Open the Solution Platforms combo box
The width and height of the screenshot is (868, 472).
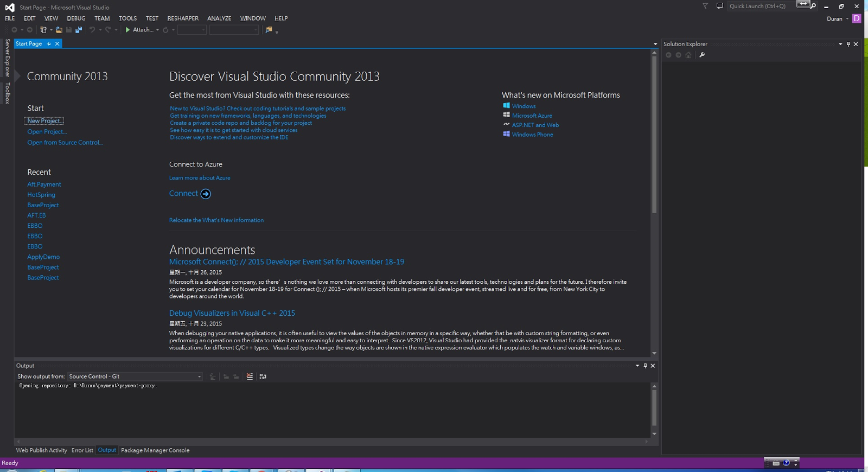(x=234, y=30)
